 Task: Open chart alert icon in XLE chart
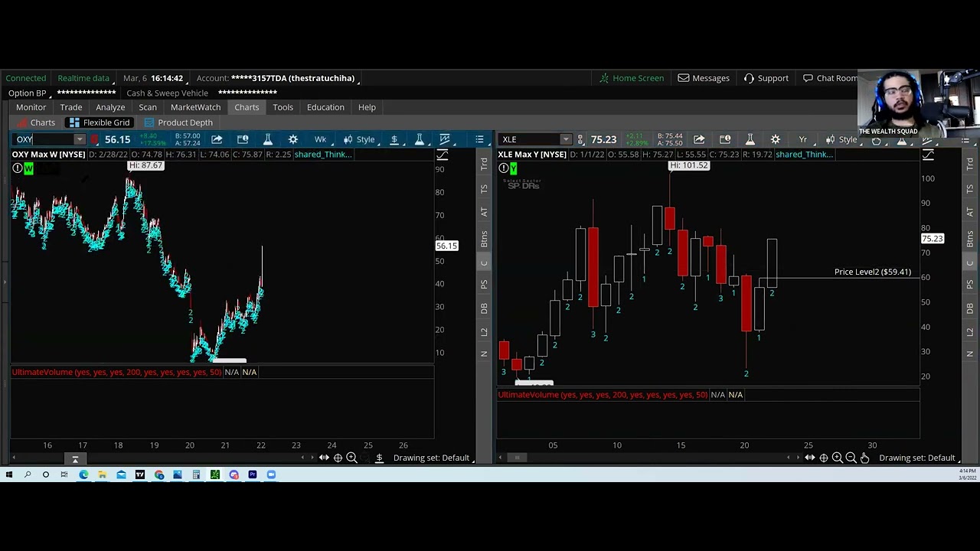[x=725, y=139]
